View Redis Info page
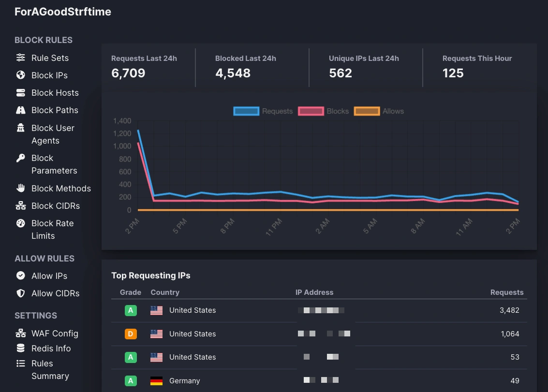Viewport: 548px width, 392px height. click(51, 348)
